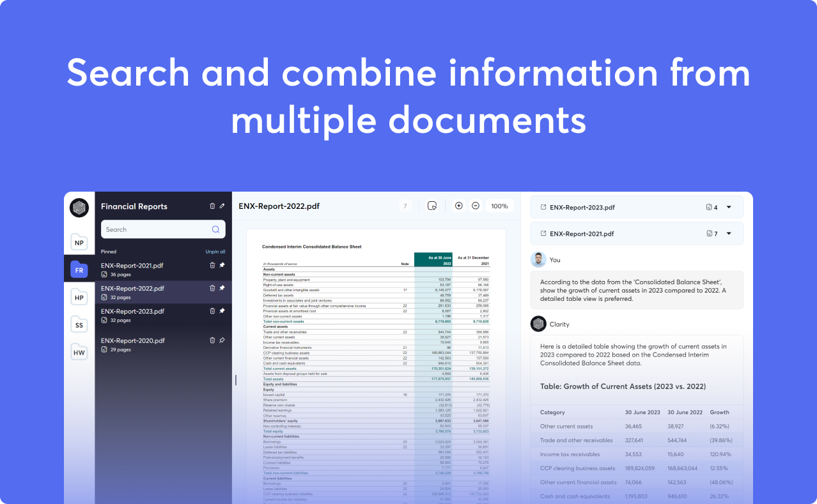Click the '30 June 2023' column header

(x=642, y=412)
